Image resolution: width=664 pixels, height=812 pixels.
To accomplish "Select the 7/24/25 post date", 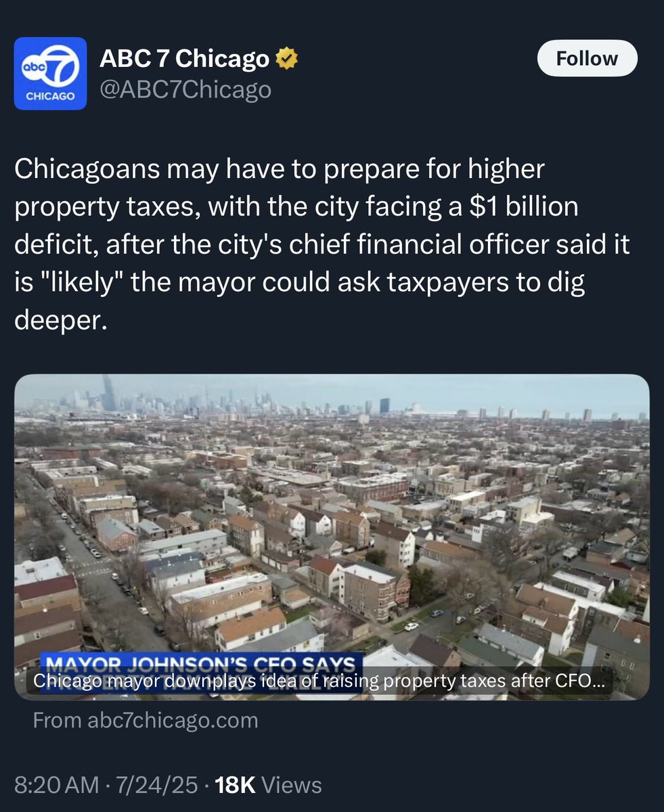I will pyautogui.click(x=157, y=786).
